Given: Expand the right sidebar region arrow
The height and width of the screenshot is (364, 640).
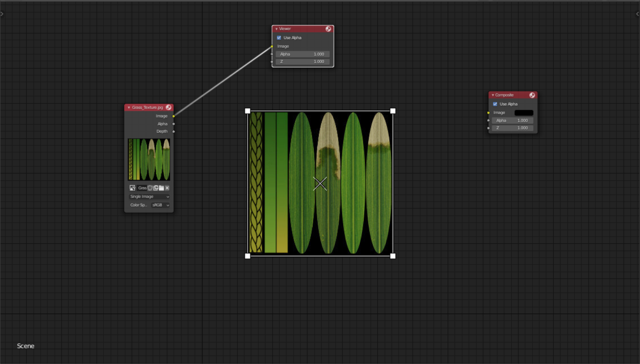Looking at the screenshot, I should coord(637,14).
